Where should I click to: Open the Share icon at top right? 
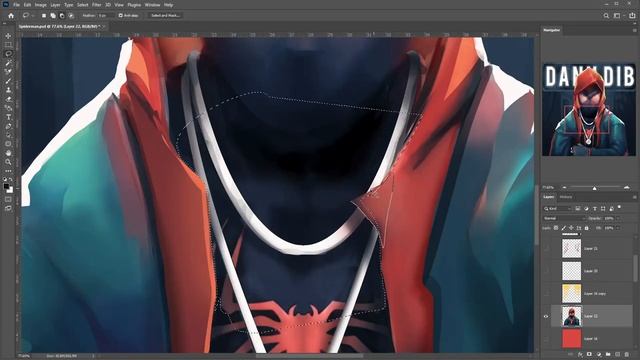click(x=632, y=16)
